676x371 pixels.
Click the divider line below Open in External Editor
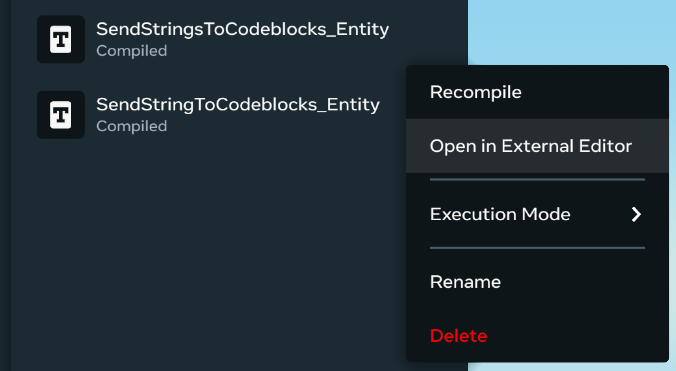point(537,180)
